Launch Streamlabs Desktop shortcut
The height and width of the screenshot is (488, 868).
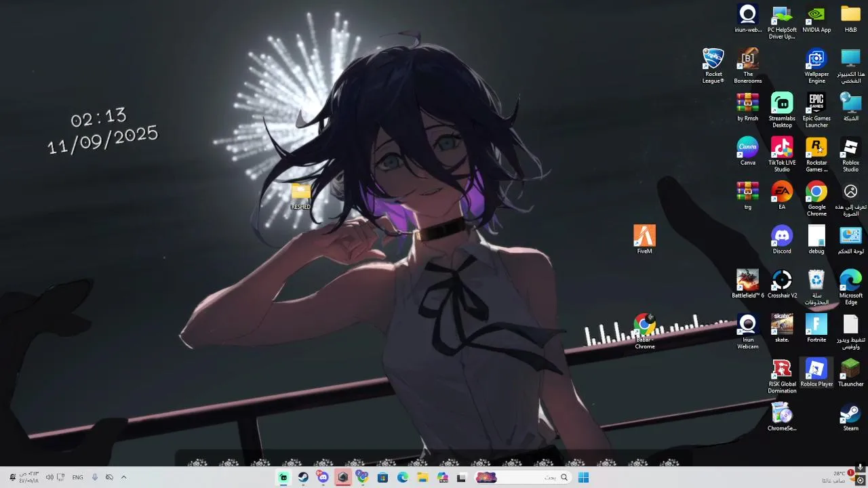tap(782, 110)
